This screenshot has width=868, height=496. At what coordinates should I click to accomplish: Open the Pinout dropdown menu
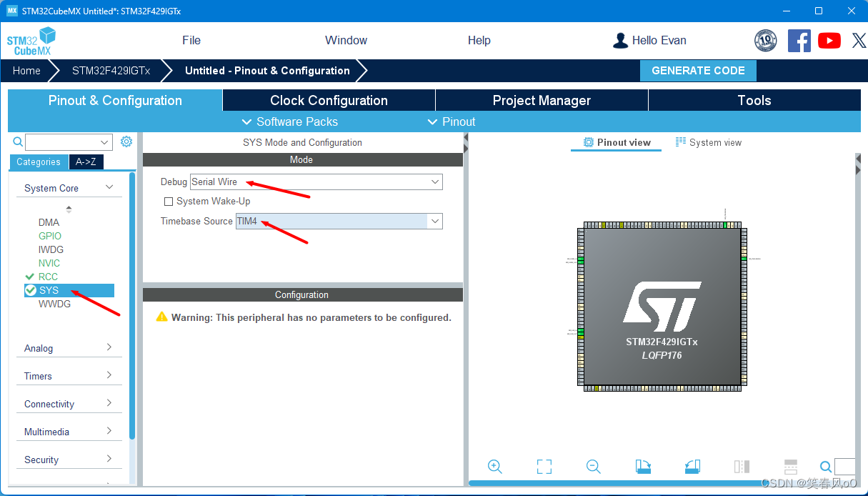[x=452, y=121]
